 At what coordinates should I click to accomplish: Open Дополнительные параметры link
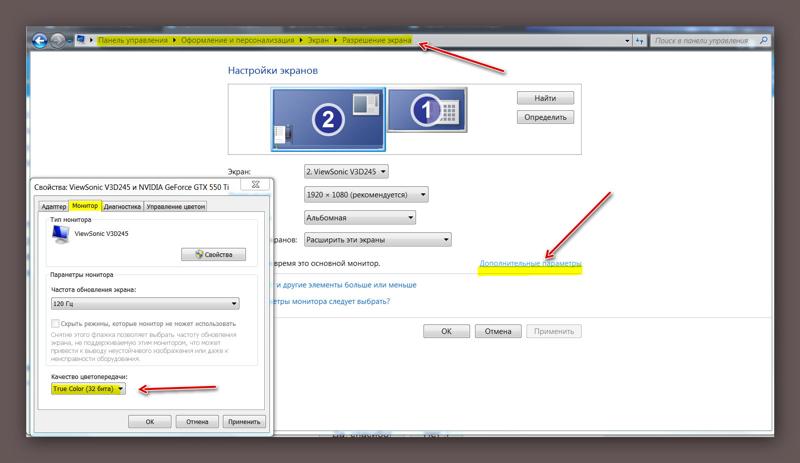coord(530,263)
